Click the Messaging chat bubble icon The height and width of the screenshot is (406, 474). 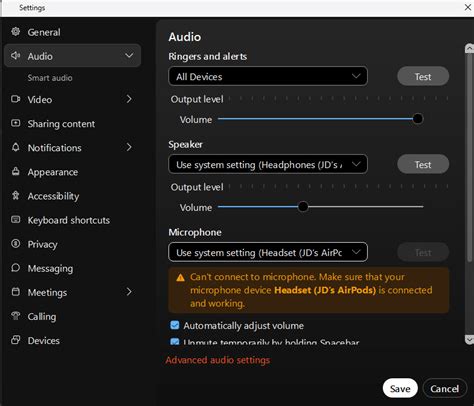(x=16, y=268)
